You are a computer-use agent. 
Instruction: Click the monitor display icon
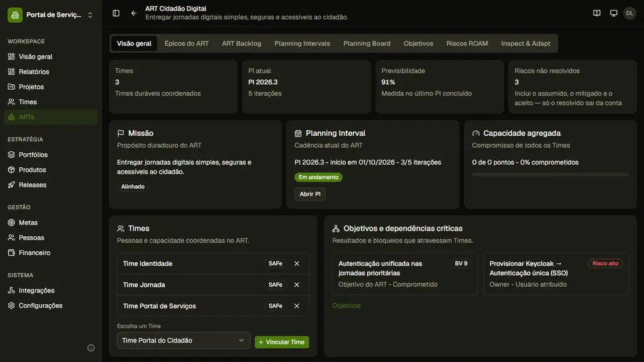click(x=614, y=13)
